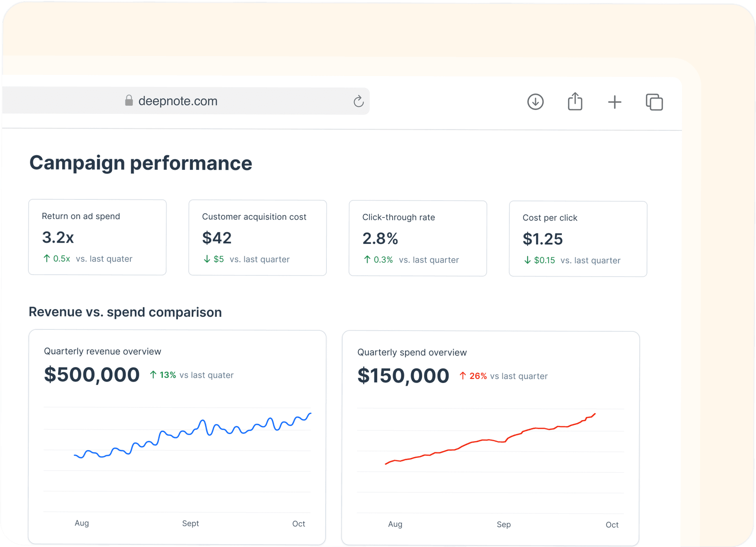This screenshot has height=547, width=756.
Task: Click the padlock icon beside deepnote.com
Action: point(129,100)
